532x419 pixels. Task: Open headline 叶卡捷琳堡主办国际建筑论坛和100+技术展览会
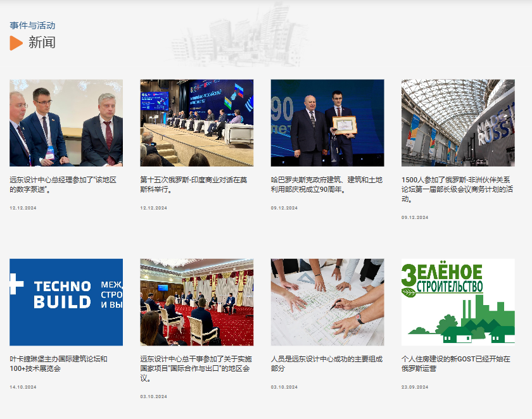coord(59,363)
